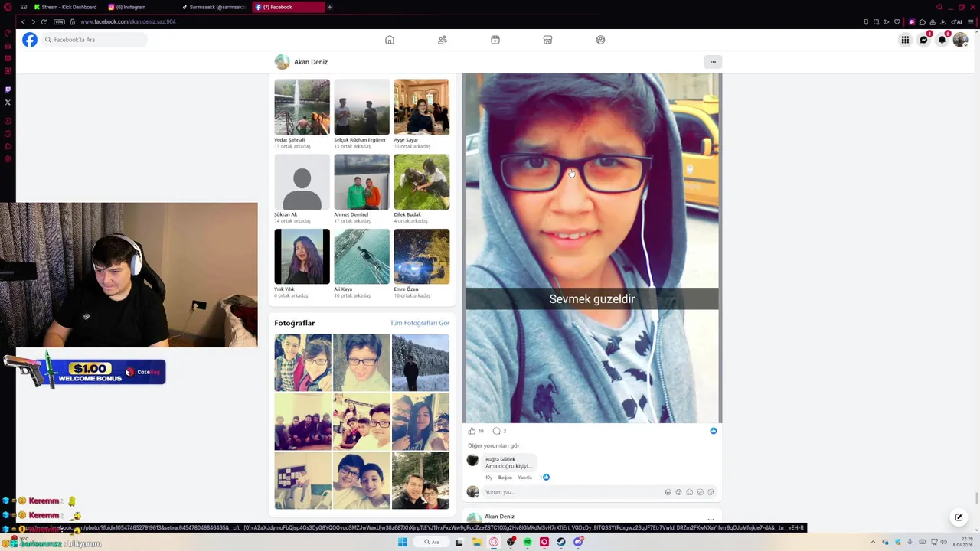Image resolution: width=980 pixels, height=551 pixels.
Task: Open the Windows Start menu
Action: coord(402,542)
